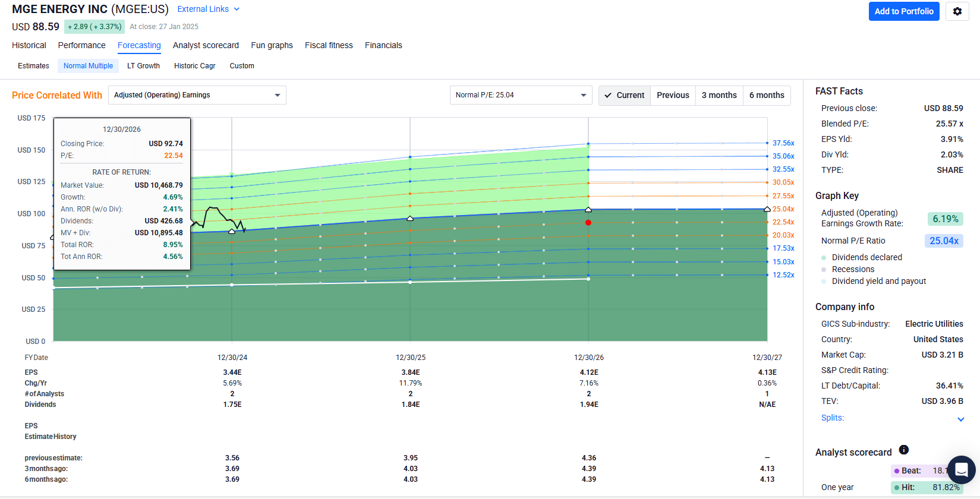This screenshot has width=980, height=499.
Task: Click the Analyst scorecard info icon
Action: click(x=903, y=450)
